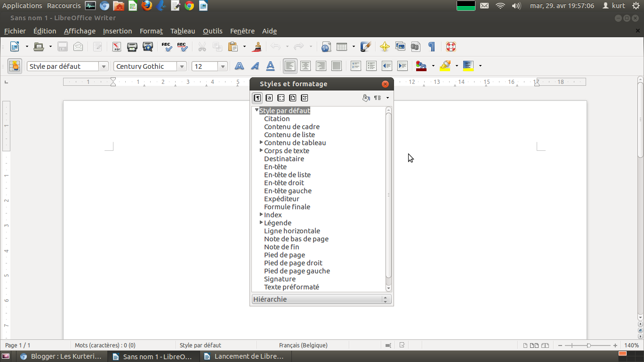Open the Format menu
644x362 pixels.
(151, 31)
